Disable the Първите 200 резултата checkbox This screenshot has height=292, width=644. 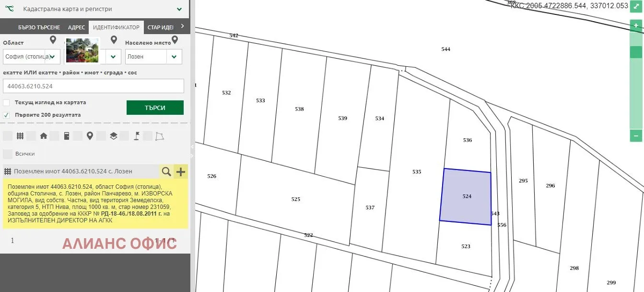(7, 115)
